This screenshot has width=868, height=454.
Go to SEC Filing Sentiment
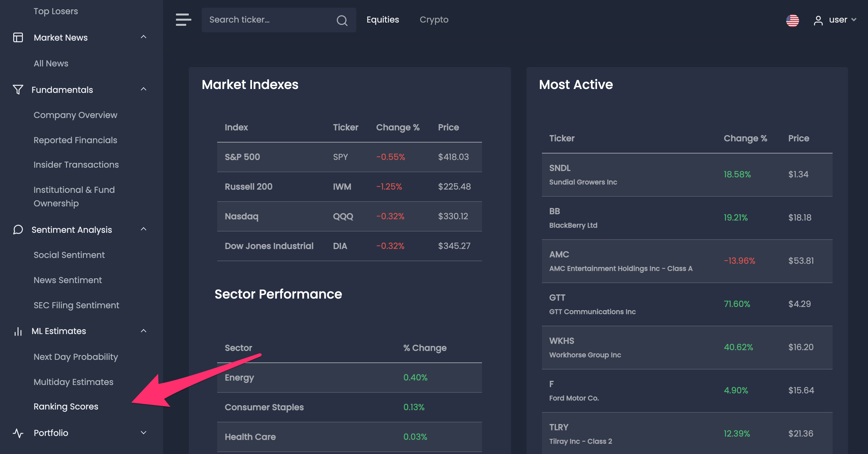(x=76, y=305)
